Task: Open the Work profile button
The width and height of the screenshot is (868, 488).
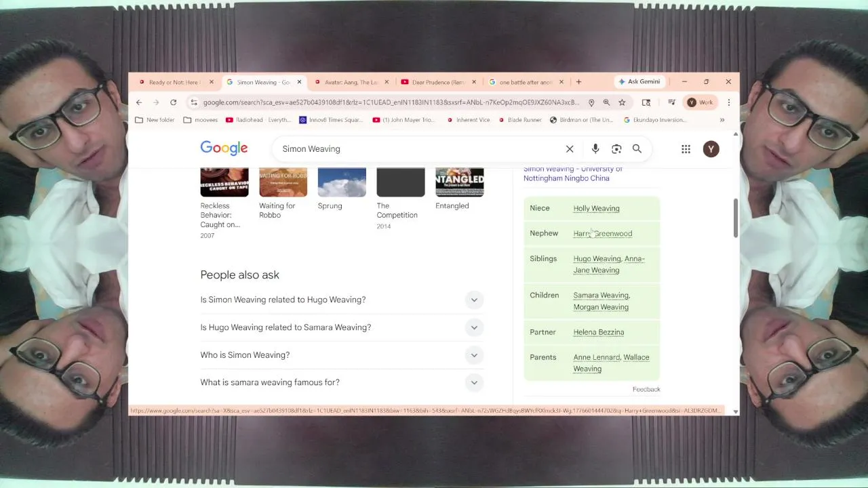Action: click(x=701, y=102)
